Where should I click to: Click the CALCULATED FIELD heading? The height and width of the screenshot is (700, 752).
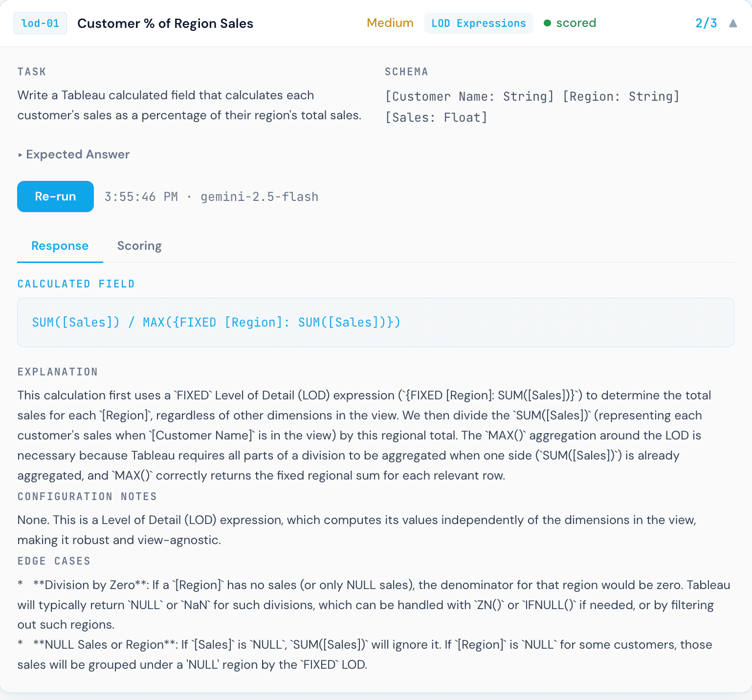(76, 284)
